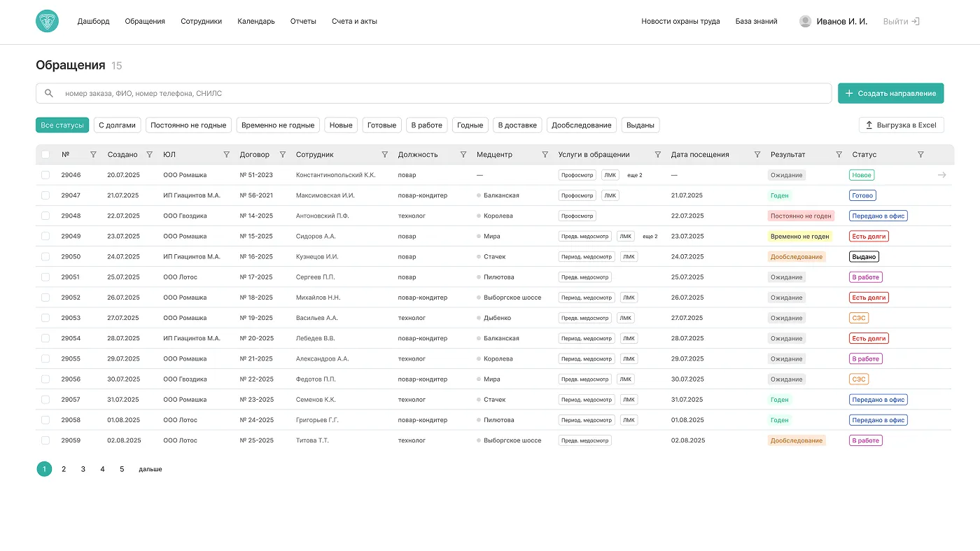Select the checkbox for row 29055

[x=45, y=358]
